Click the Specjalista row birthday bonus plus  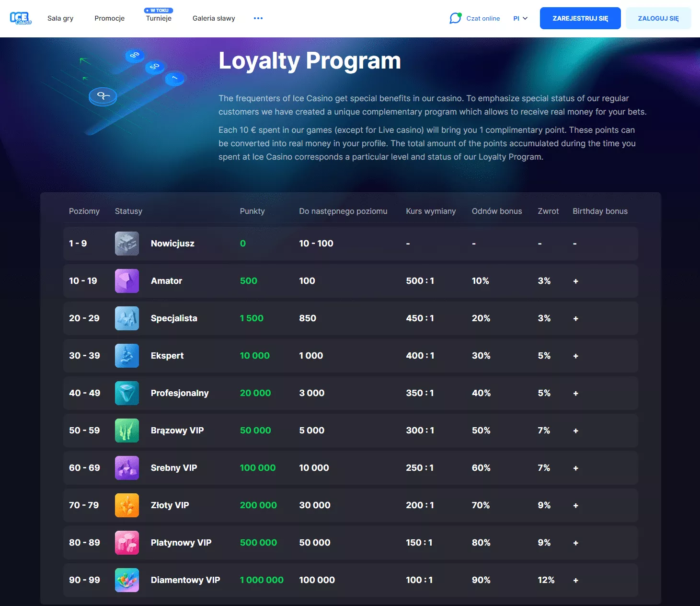575,319
